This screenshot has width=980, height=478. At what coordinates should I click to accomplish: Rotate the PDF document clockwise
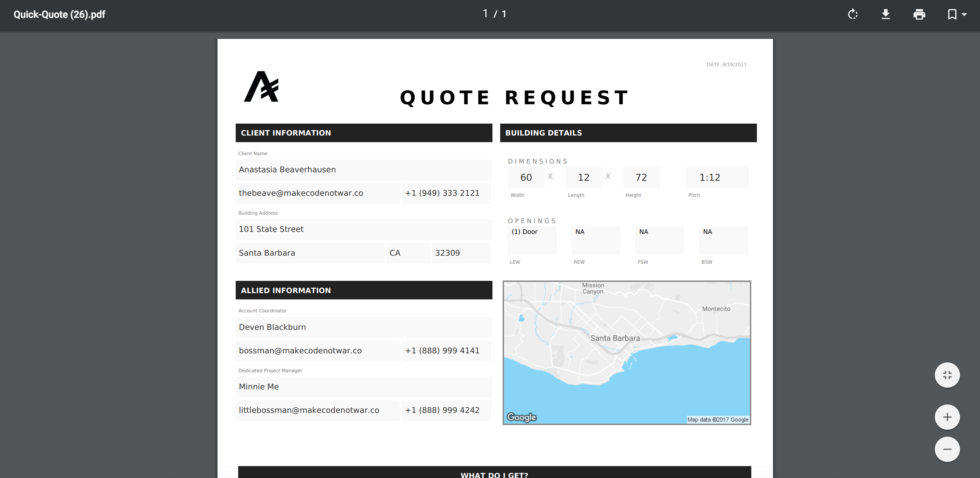853,14
